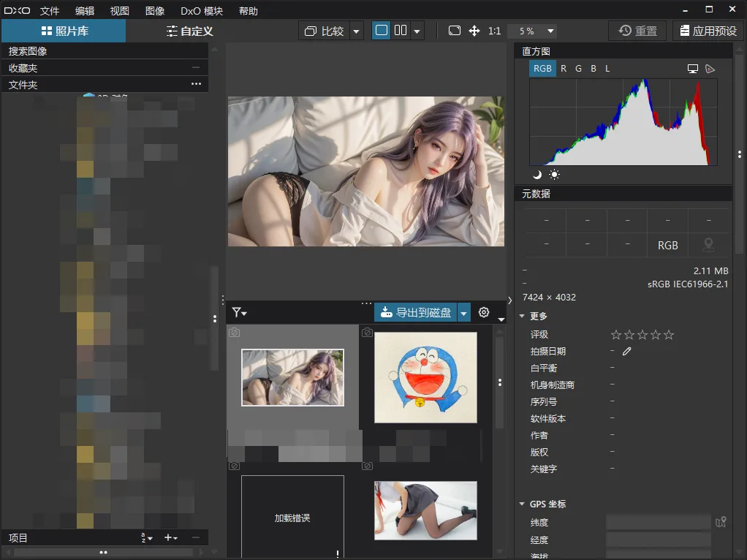
Task: Open the 导出到磁盘 dropdown arrow
Action: 463,313
